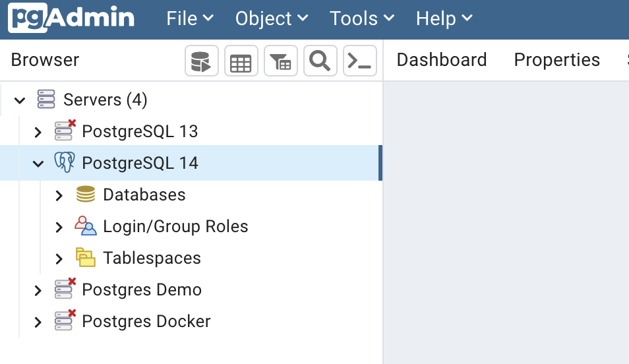This screenshot has width=629, height=364.
Task: Click the View Data table icon
Action: [241, 61]
